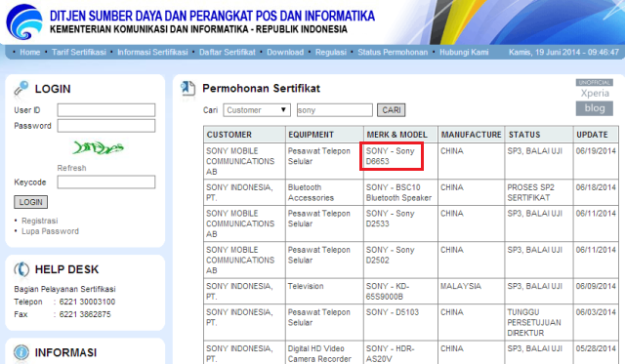Open the Registrasi link
This screenshot has width=625, height=364.
click(39, 221)
